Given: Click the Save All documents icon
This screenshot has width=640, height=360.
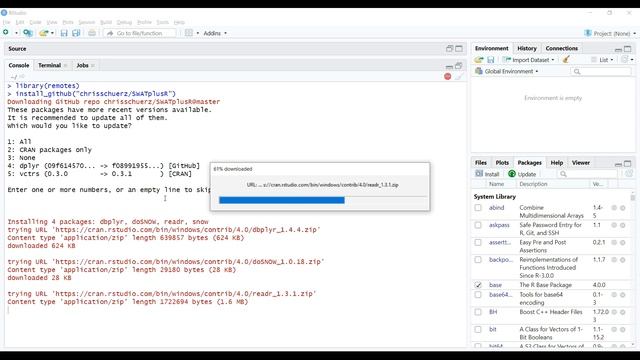Looking at the screenshot, I should coord(76,33).
